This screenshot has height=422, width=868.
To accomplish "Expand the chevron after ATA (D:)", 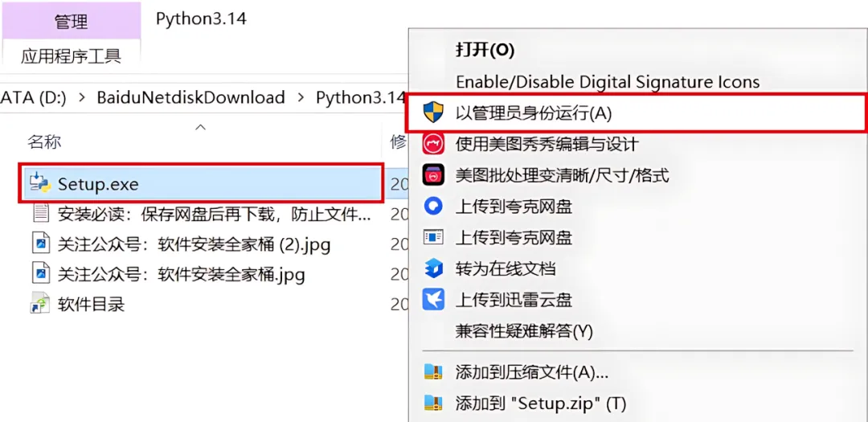I will tap(82, 97).
